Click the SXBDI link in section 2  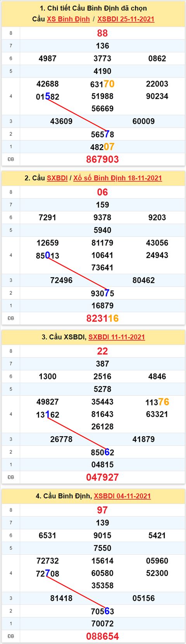[x=57, y=178]
